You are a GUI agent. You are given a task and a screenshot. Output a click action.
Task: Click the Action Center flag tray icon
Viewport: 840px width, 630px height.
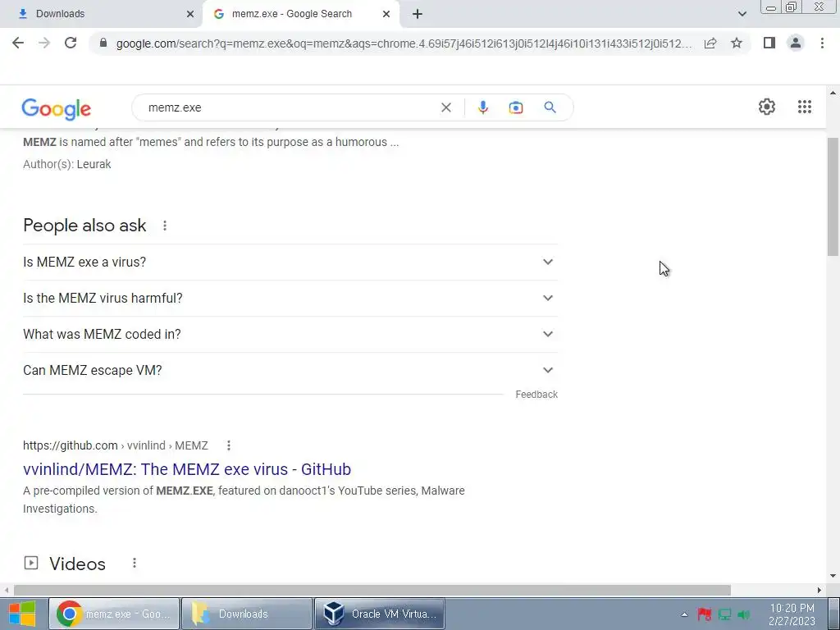[x=704, y=614]
